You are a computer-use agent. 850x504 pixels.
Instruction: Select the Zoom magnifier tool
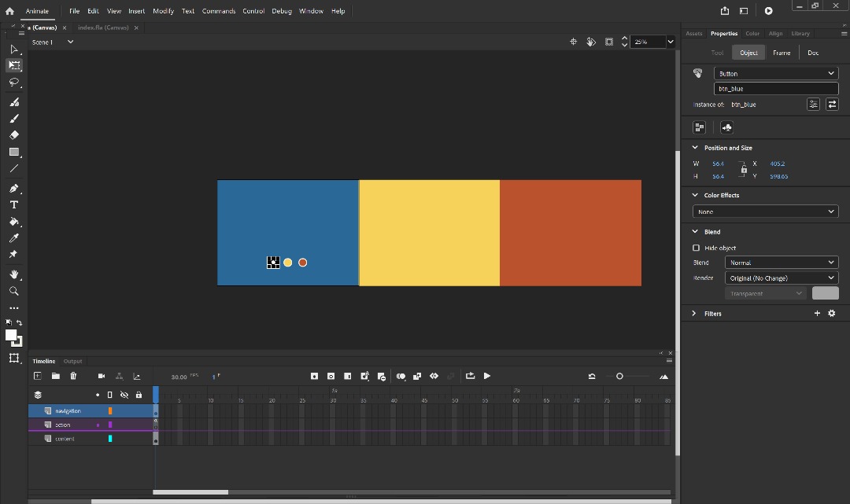[x=14, y=291]
